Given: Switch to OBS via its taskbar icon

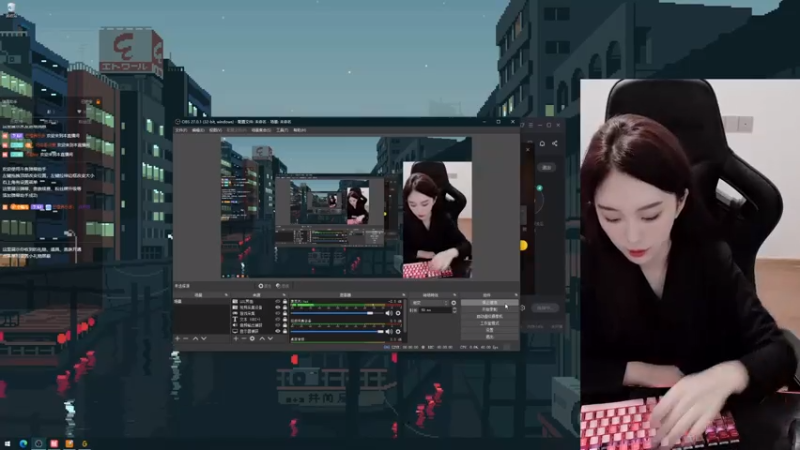Looking at the screenshot, I should 38,443.
